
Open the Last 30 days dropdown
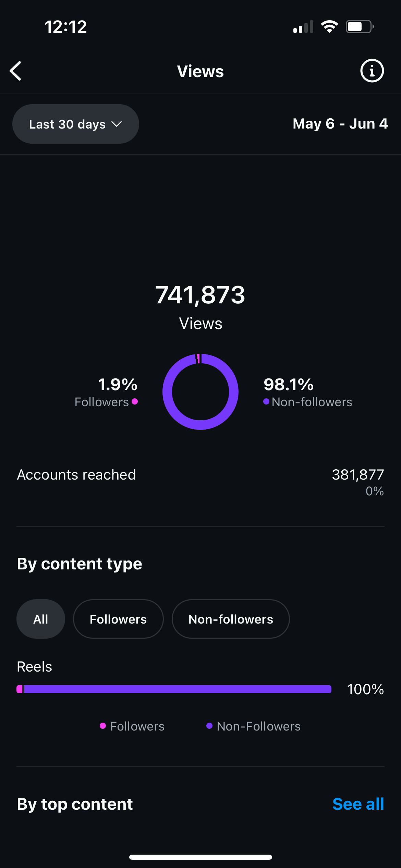coord(76,124)
